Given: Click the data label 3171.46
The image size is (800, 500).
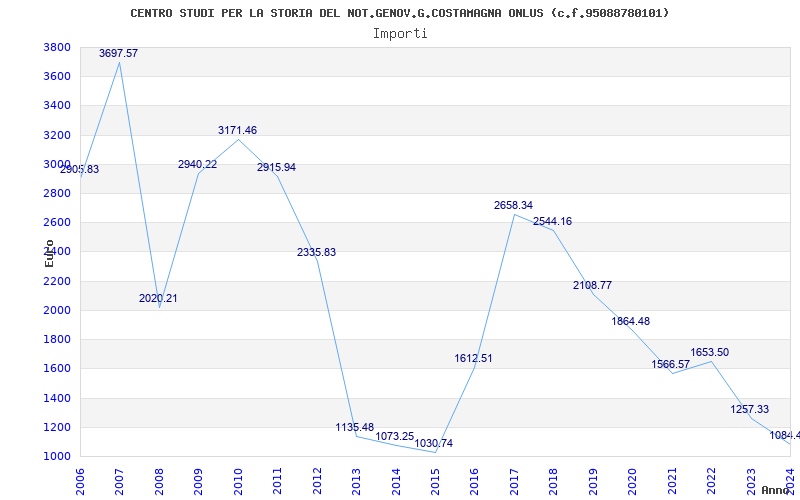Looking at the screenshot, I should tap(237, 130).
